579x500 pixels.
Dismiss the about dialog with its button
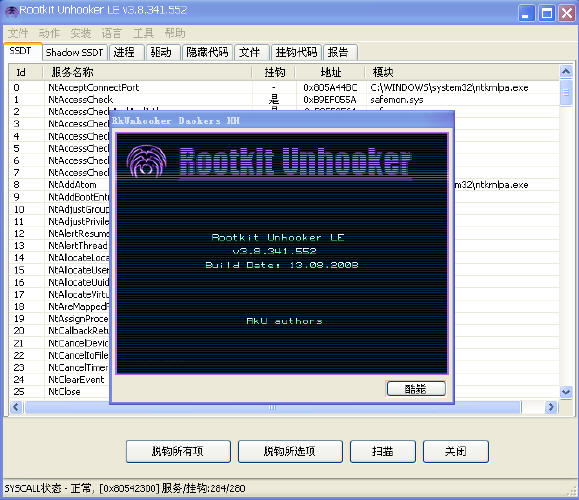pos(416,388)
